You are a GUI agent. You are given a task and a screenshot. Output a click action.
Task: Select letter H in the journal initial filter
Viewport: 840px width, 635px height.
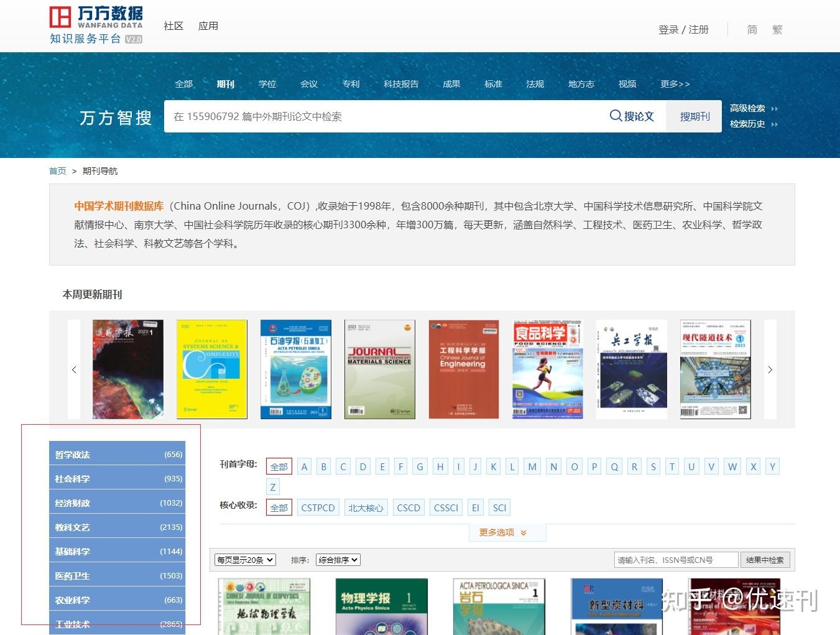point(440,466)
